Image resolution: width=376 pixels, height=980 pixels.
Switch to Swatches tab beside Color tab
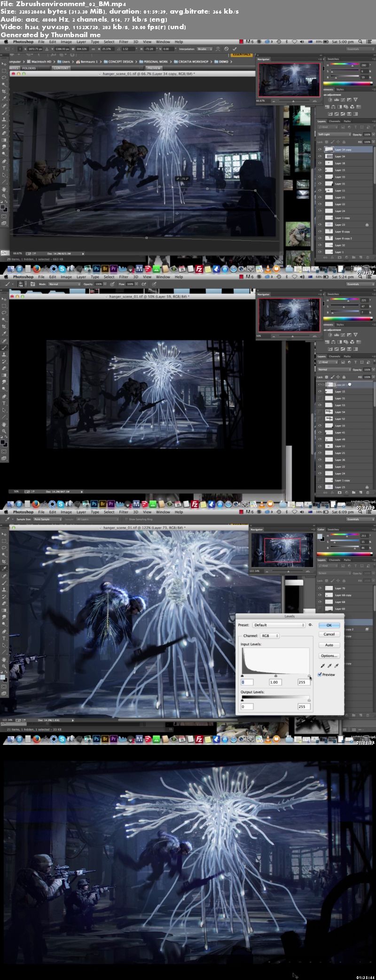tap(333, 530)
